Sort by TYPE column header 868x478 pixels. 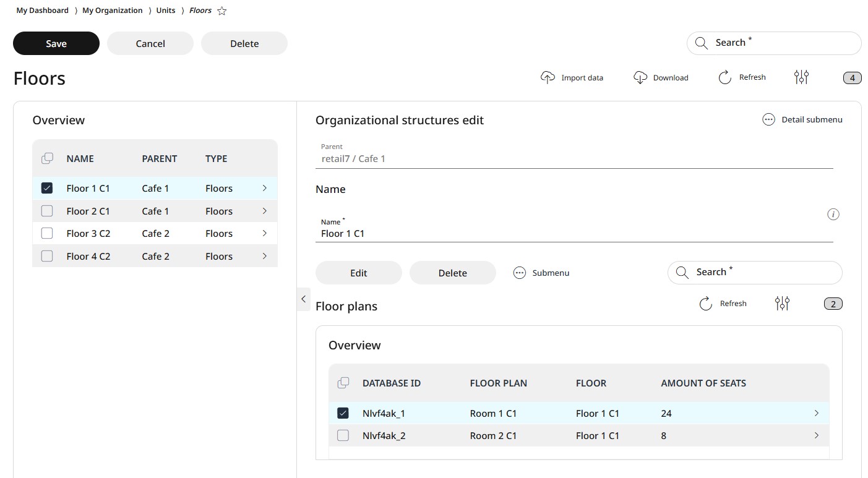click(217, 159)
